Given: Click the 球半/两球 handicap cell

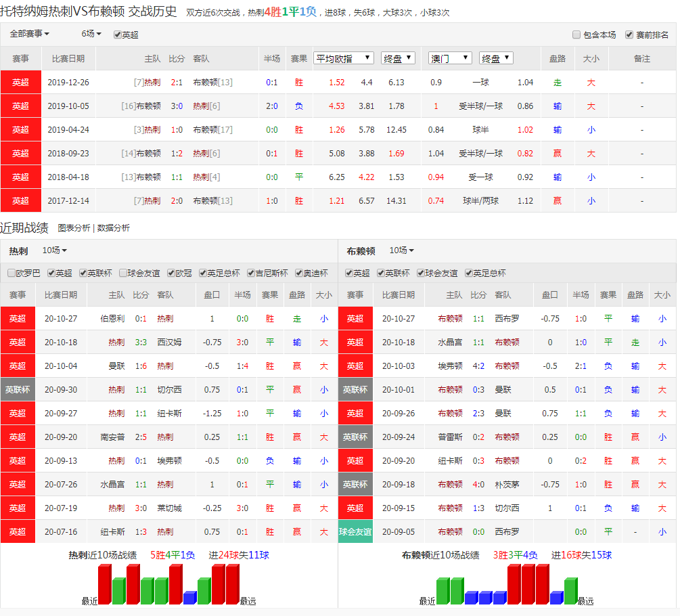Looking at the screenshot, I should pos(481,201).
